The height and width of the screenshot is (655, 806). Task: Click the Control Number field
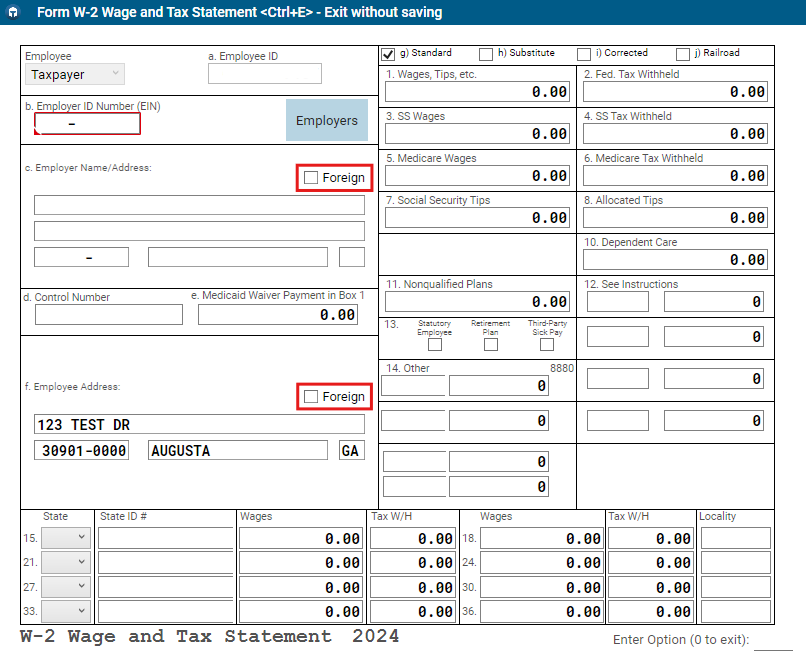pos(108,314)
